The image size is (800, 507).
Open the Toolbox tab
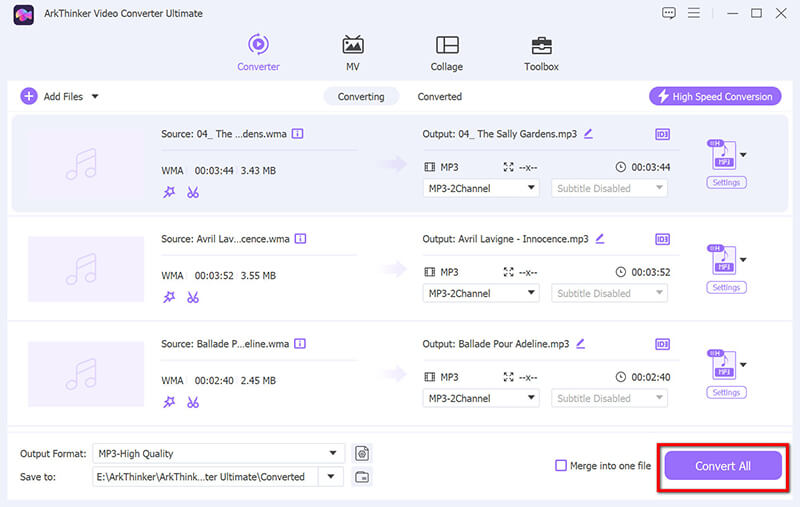tap(541, 53)
